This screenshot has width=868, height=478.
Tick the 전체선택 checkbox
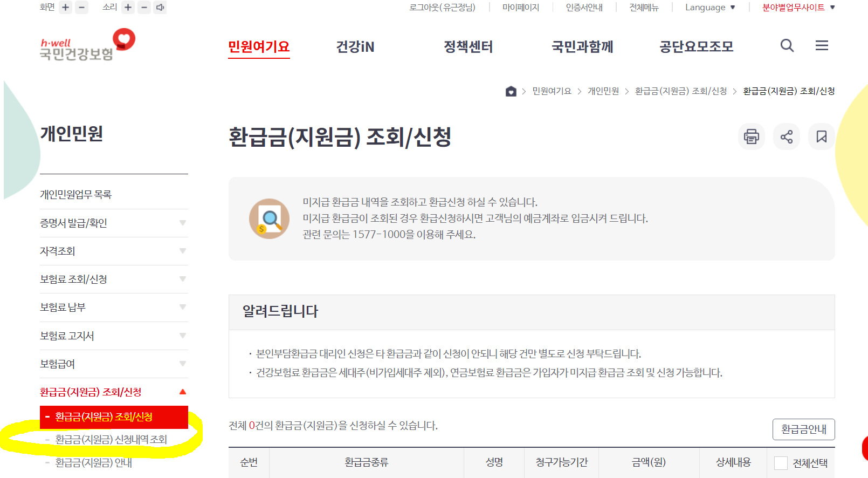coord(781,463)
